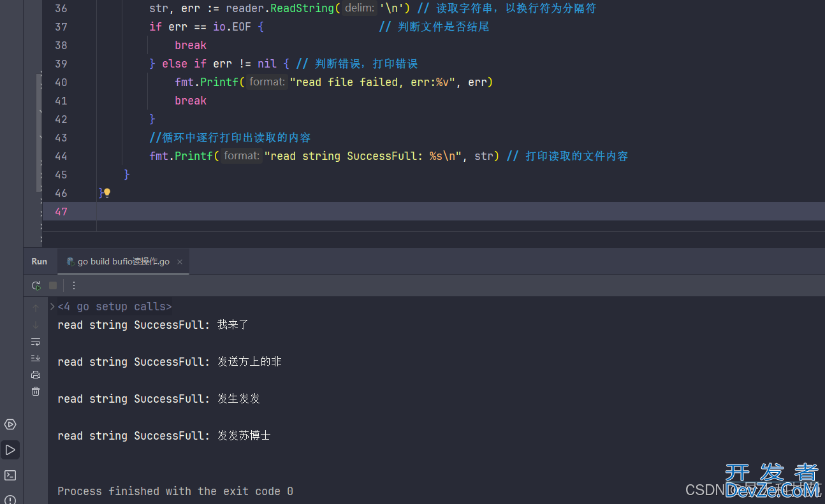The width and height of the screenshot is (825, 504).
Task: Click 'Process finished with the exit code 0'
Action: (175, 491)
